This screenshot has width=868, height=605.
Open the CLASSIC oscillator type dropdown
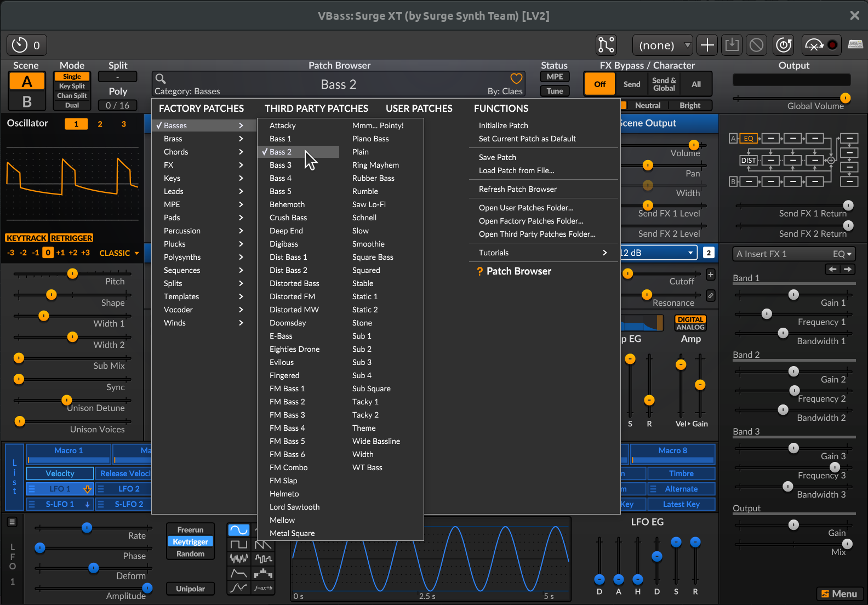[119, 253]
